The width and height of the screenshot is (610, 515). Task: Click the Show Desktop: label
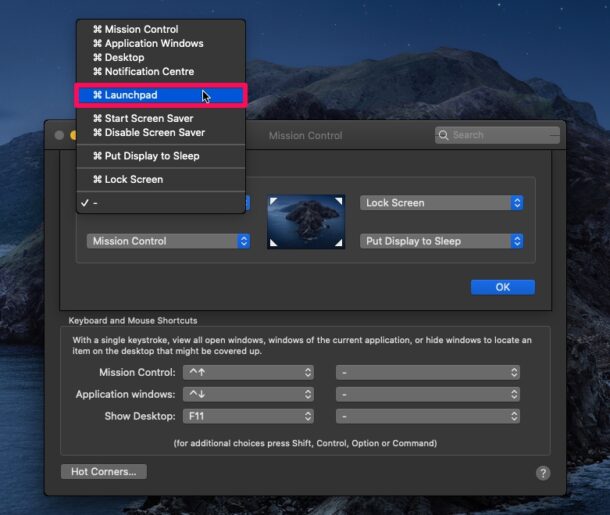coord(140,416)
